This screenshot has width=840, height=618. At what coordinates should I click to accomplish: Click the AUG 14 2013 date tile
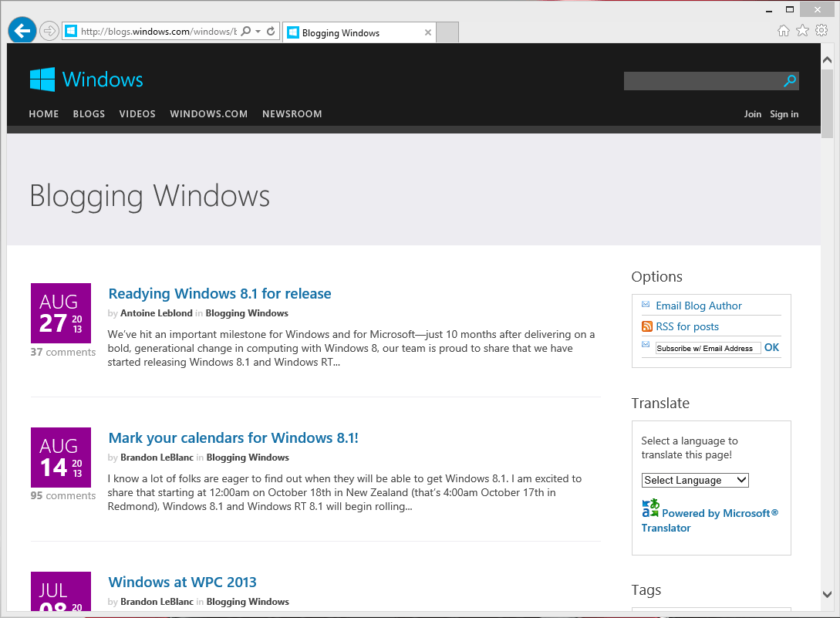pos(61,458)
